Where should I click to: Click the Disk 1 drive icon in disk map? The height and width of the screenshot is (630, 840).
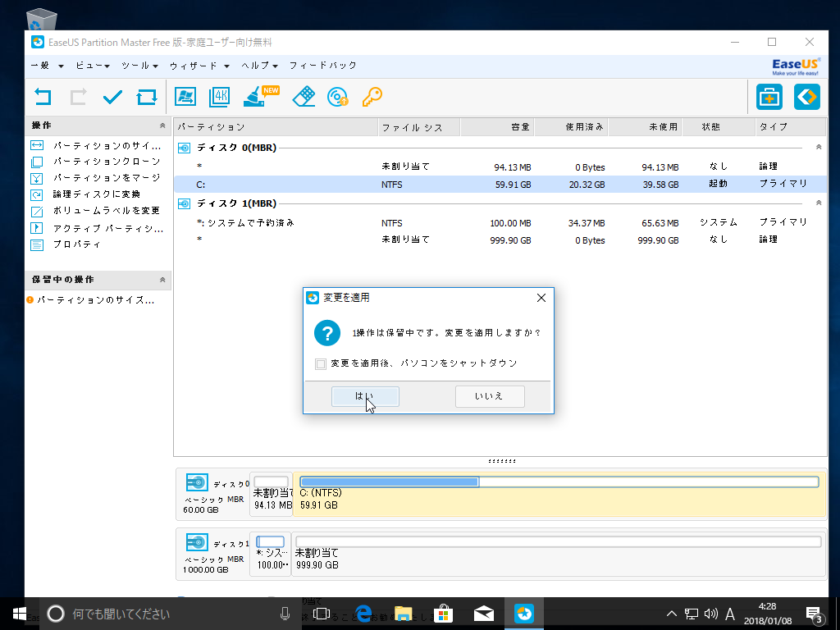[x=197, y=542]
